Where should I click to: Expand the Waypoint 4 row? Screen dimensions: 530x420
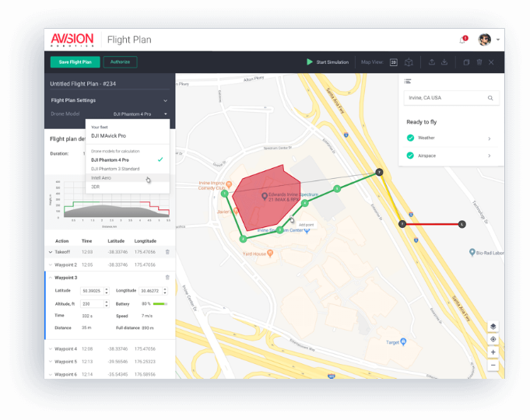pos(51,349)
